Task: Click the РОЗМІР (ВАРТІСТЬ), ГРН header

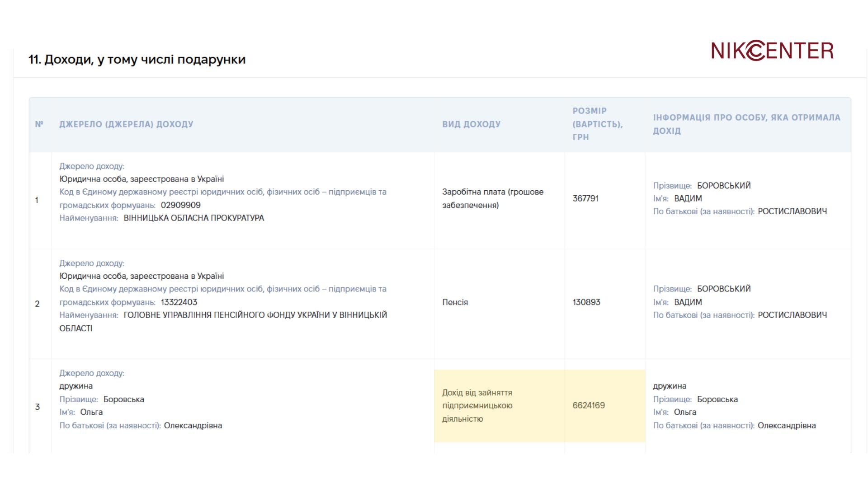Action: click(x=597, y=124)
